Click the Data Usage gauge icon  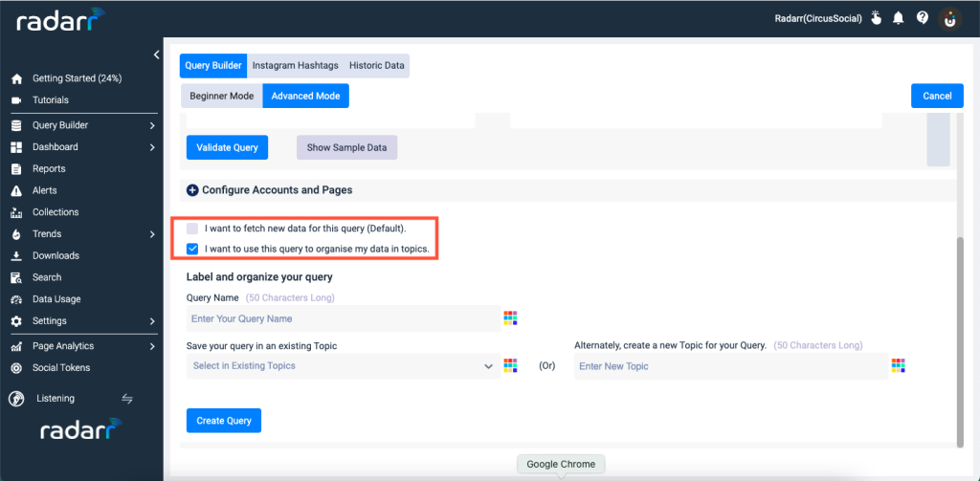(17, 299)
